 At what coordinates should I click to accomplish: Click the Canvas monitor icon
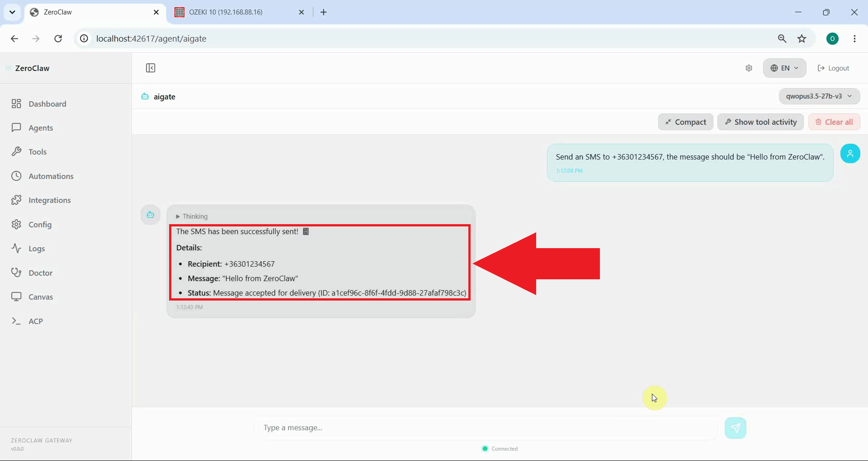point(16,296)
